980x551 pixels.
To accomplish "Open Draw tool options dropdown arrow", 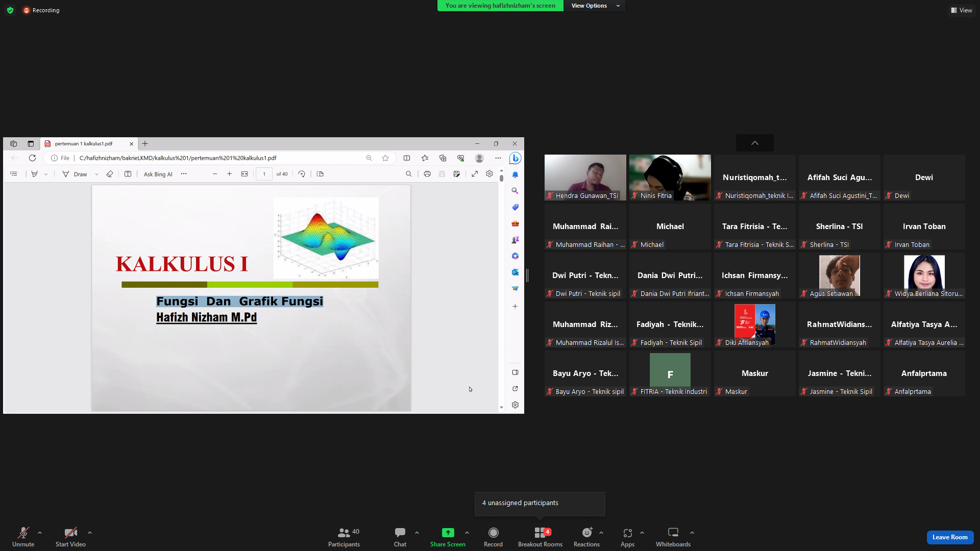I will 96,174.
